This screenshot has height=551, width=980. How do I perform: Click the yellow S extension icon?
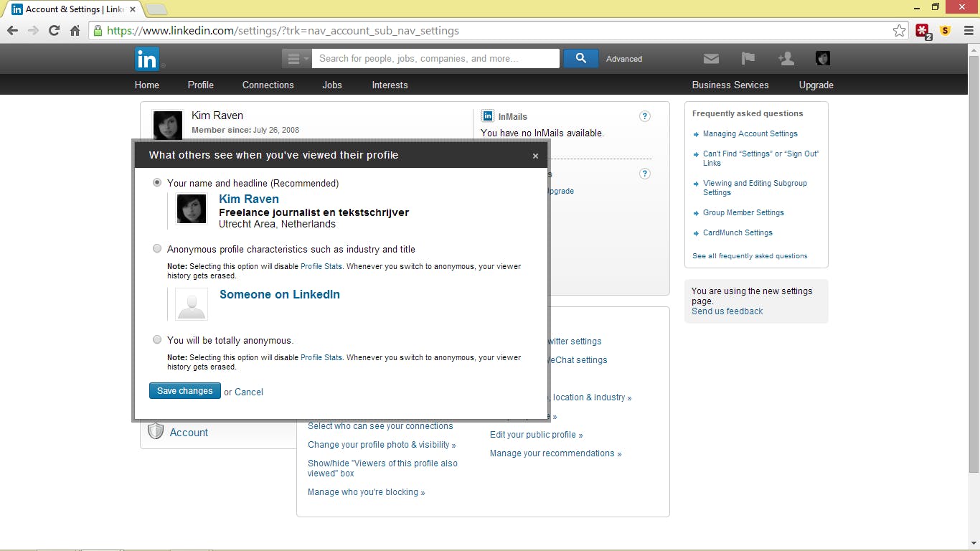point(945,31)
